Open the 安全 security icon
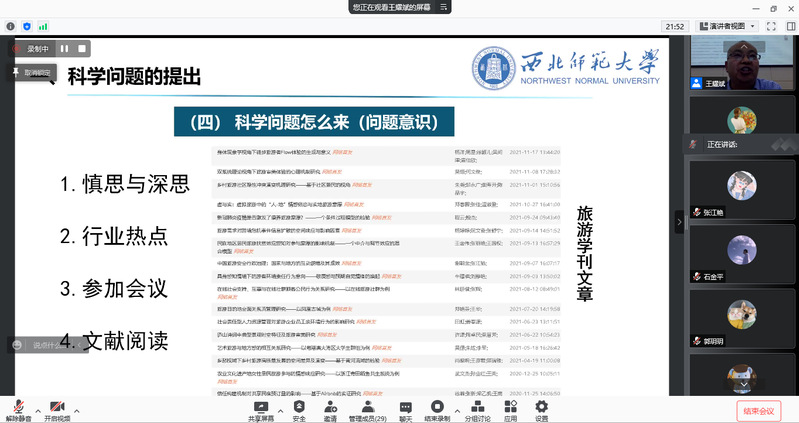The image size is (799, 423). click(299, 406)
